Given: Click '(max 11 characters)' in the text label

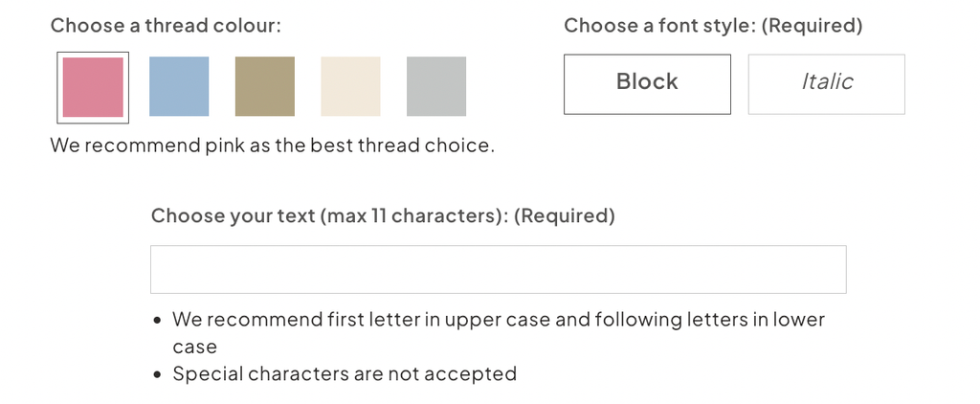Looking at the screenshot, I should tap(414, 216).
